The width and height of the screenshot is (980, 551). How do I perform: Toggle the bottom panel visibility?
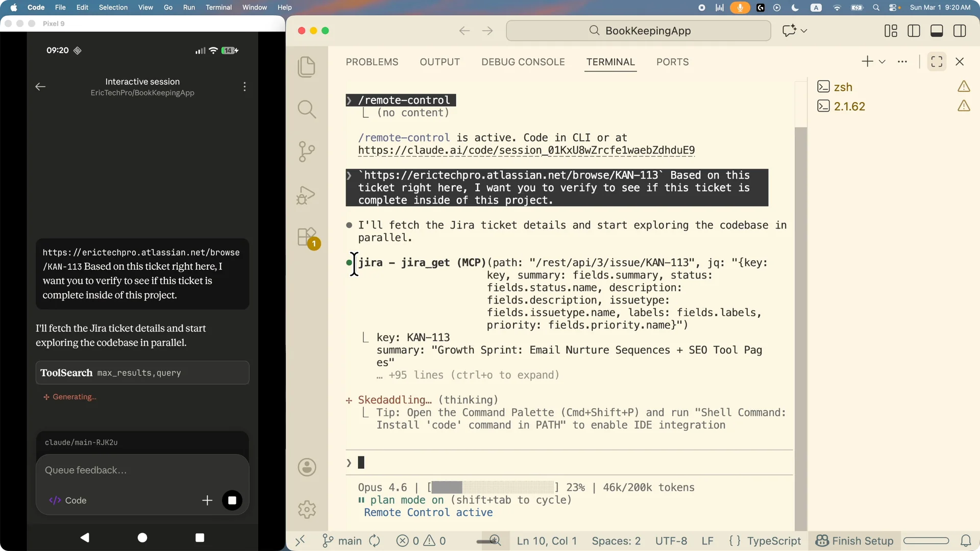pyautogui.click(x=937, y=31)
